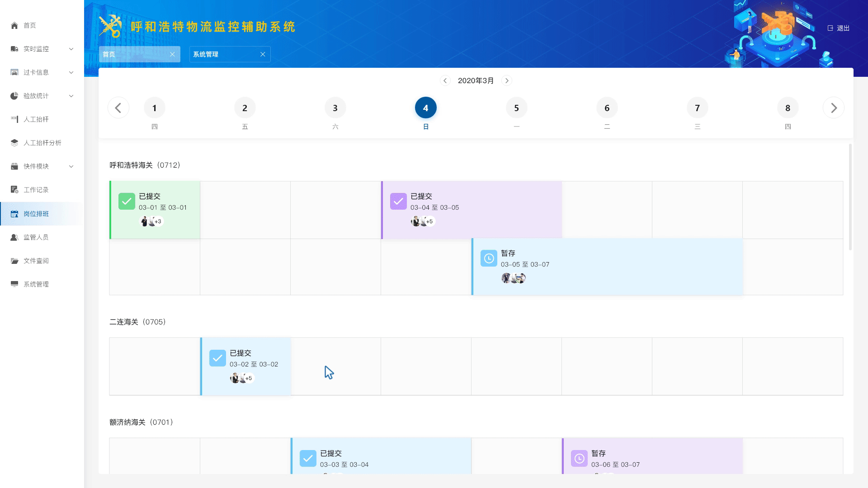Open 人工抬杆分析 via its layers icon
868x488 pixels.
pyautogui.click(x=14, y=143)
